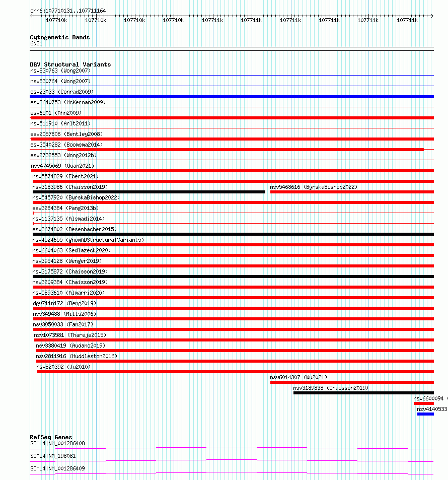The width and height of the screenshot is (448, 480).
Task: Open nsv349488 (Mills2006) label
Action: pos(64,314)
